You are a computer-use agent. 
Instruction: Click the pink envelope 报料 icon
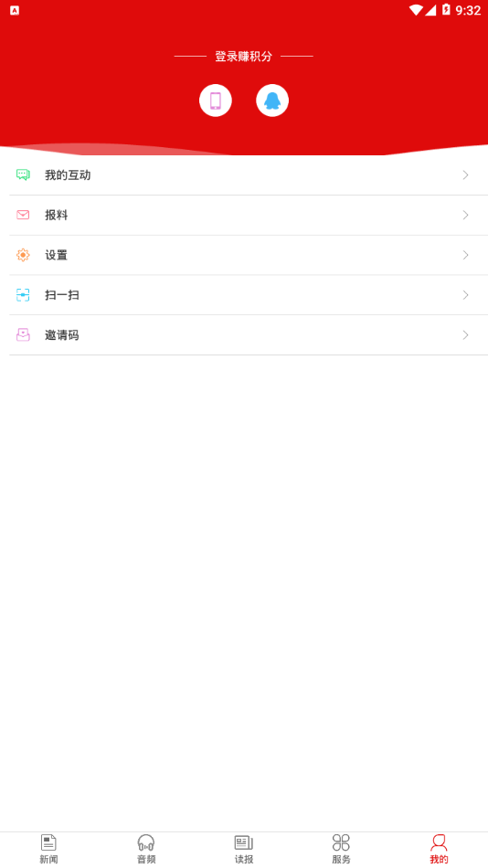tap(23, 215)
